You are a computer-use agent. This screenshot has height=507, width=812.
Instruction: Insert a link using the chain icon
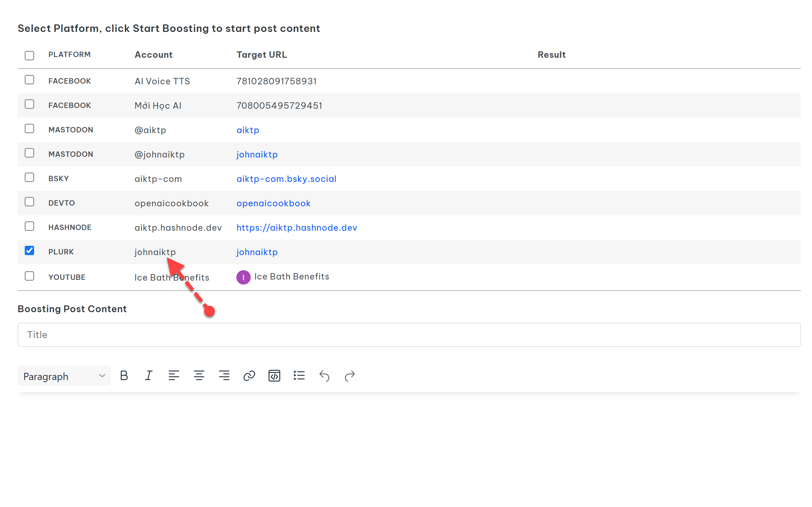249,376
